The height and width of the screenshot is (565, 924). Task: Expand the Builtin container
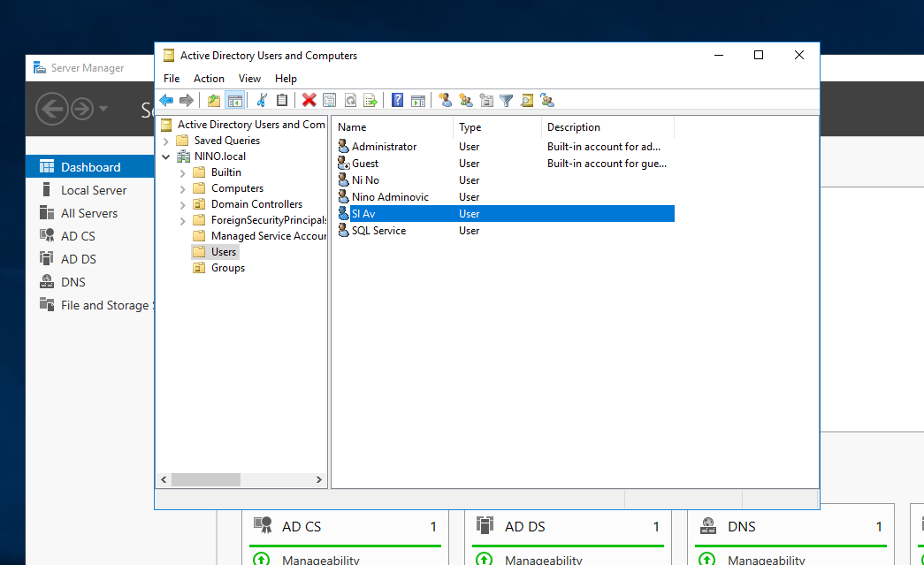[183, 172]
